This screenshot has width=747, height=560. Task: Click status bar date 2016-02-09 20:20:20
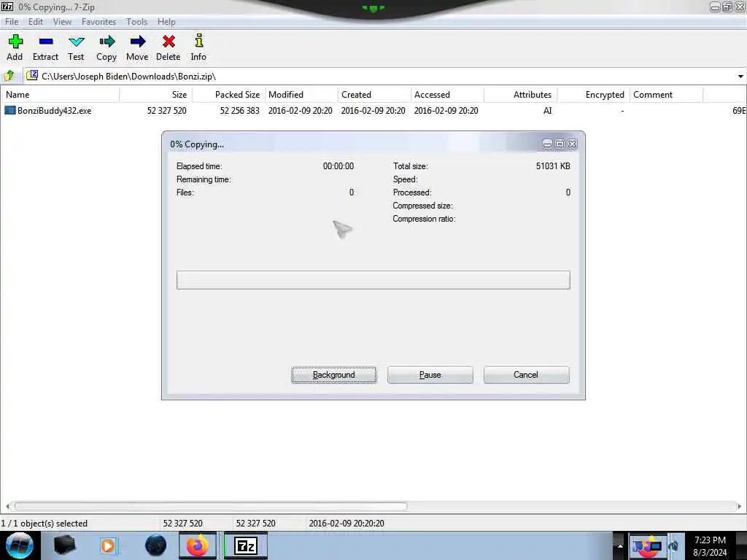(x=347, y=524)
